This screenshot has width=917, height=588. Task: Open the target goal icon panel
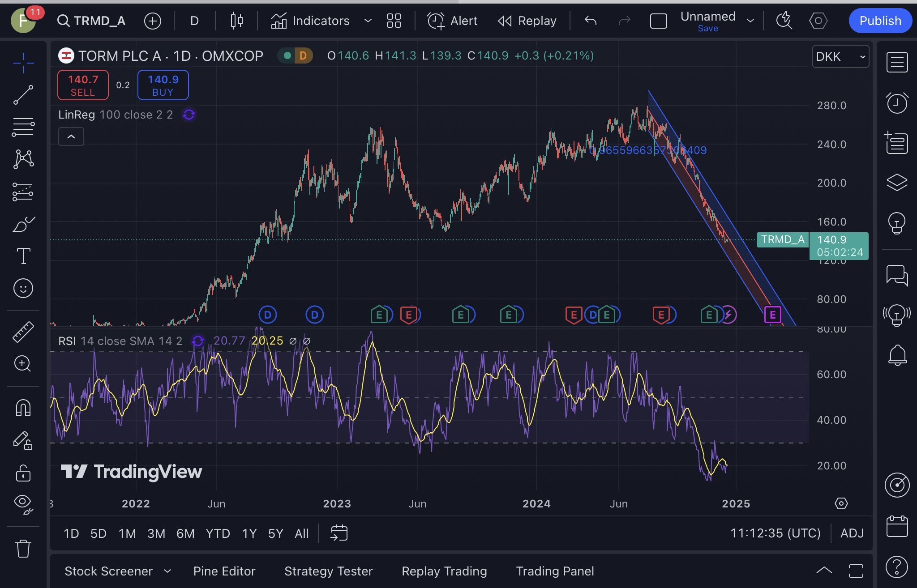pos(897,485)
